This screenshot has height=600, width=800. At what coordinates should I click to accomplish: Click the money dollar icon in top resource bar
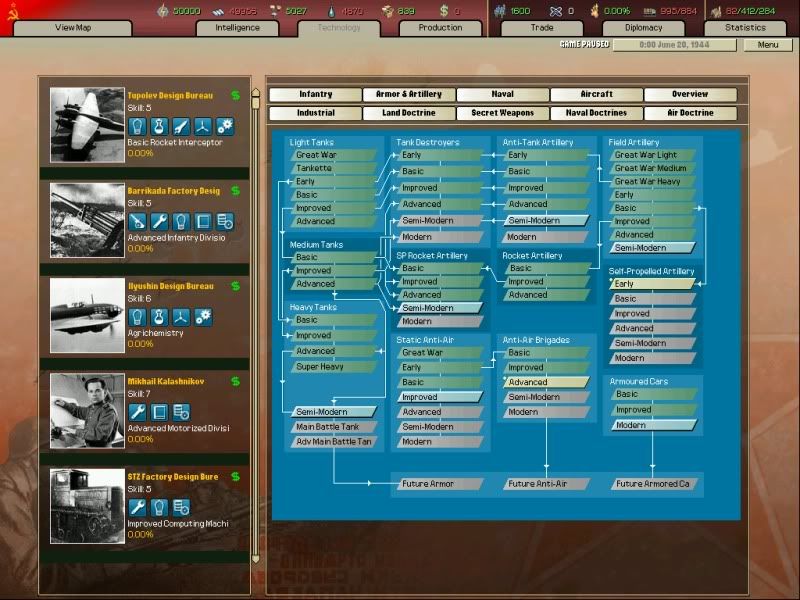[x=442, y=11]
